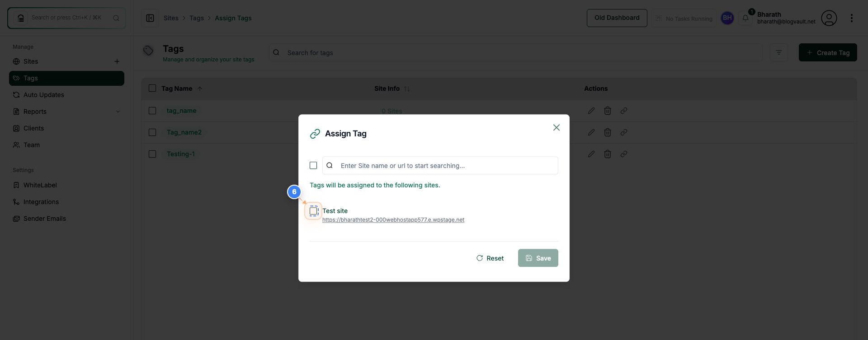This screenshot has width=868, height=340.
Task: Click Save in Assign Tag dialog
Action: coord(538,258)
